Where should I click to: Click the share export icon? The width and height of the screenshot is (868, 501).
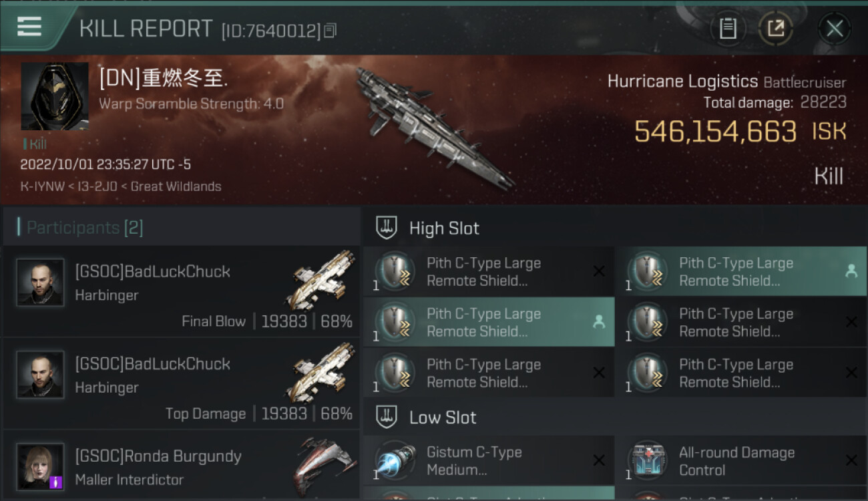[x=776, y=29]
